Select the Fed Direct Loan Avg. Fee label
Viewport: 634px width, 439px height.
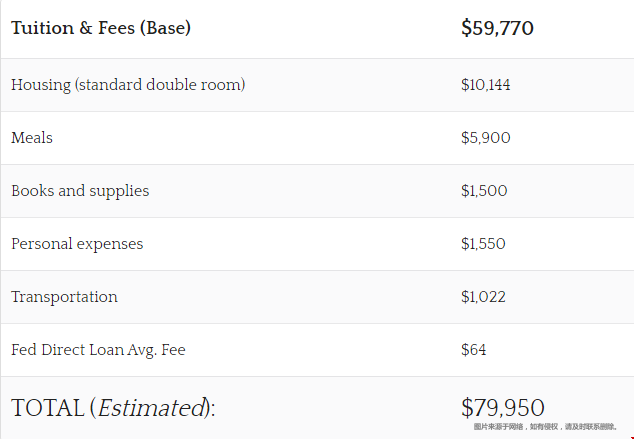[x=98, y=350]
